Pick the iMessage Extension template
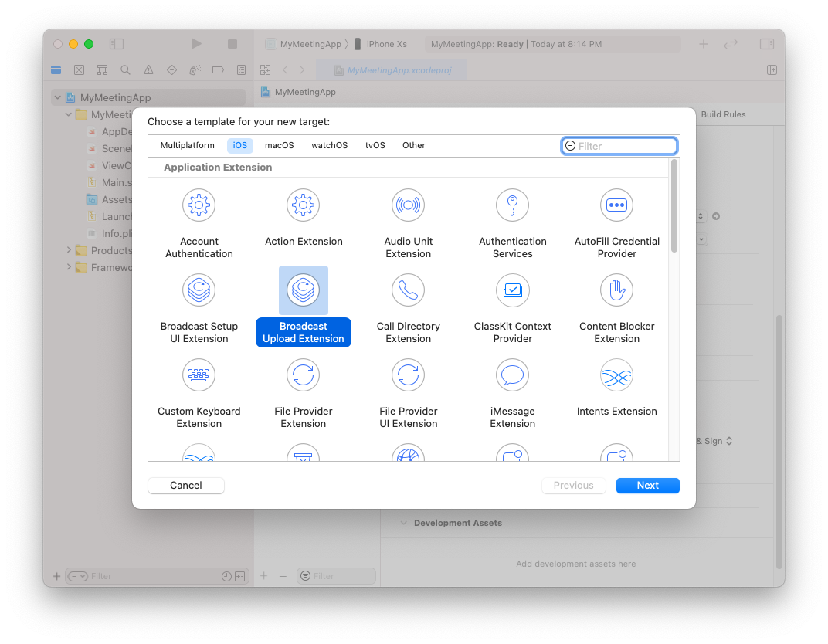The width and height of the screenshot is (828, 644). (512, 394)
